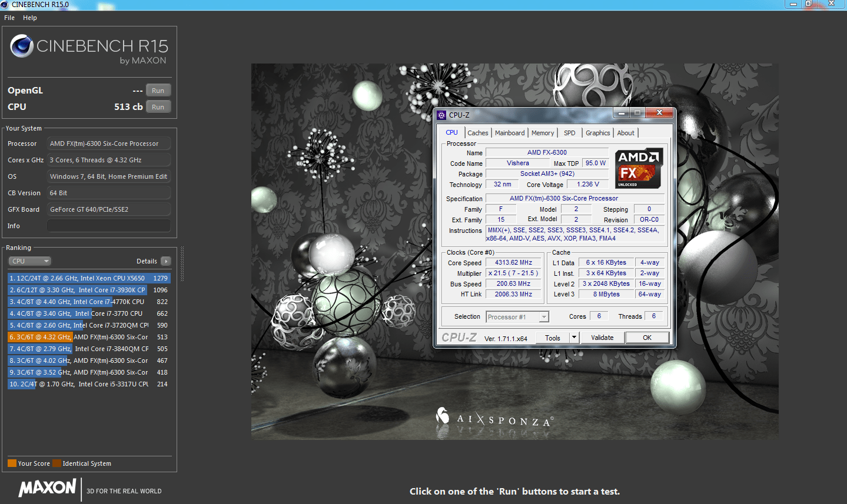
Task: Expand the Tools dropdown arrow in CPU-Z
Action: 574,338
